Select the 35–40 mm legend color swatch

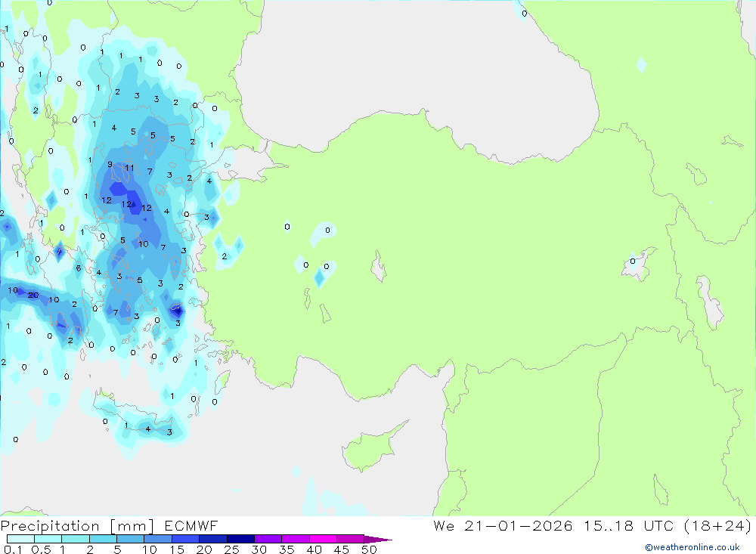click(295, 539)
